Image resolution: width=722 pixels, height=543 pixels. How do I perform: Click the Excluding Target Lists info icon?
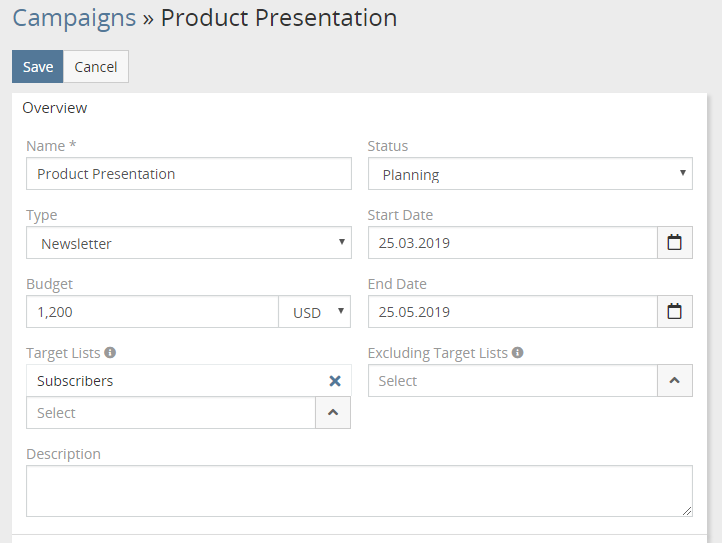coord(517,353)
